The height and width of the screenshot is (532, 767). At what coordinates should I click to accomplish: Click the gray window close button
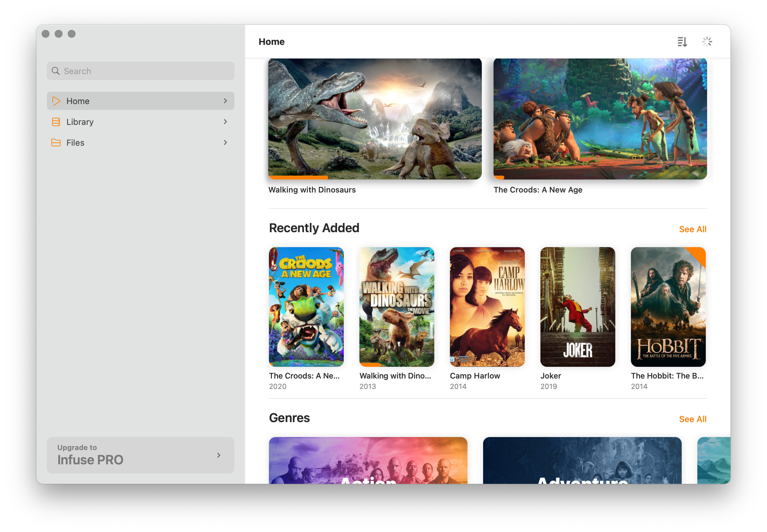pos(46,34)
